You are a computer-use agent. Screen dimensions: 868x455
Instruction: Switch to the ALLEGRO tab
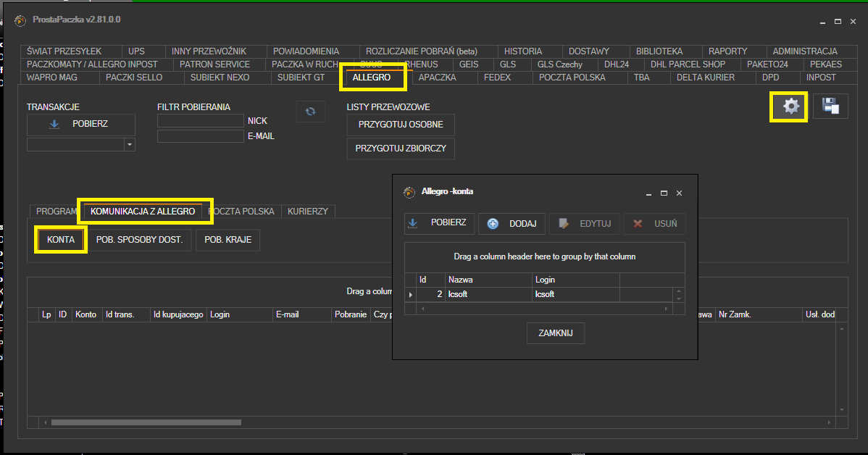pos(372,78)
